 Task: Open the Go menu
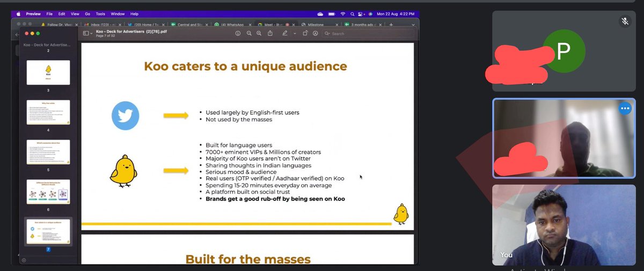[x=87, y=14]
